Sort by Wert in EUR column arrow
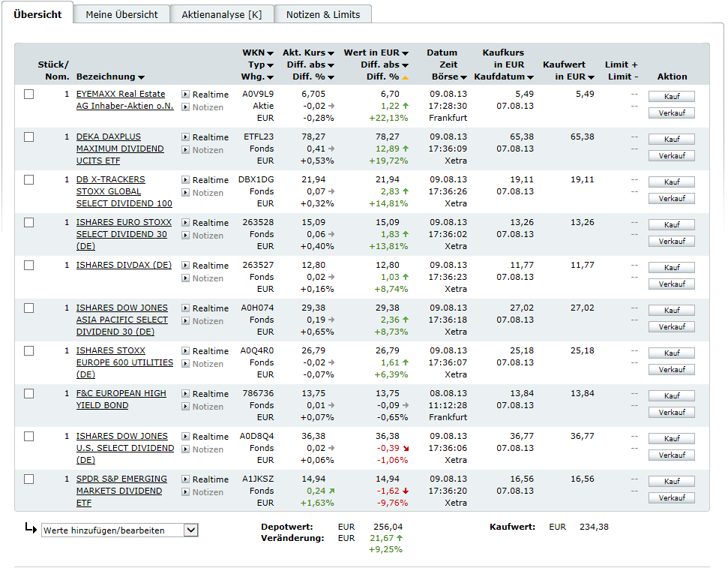The image size is (728, 568). tap(406, 53)
